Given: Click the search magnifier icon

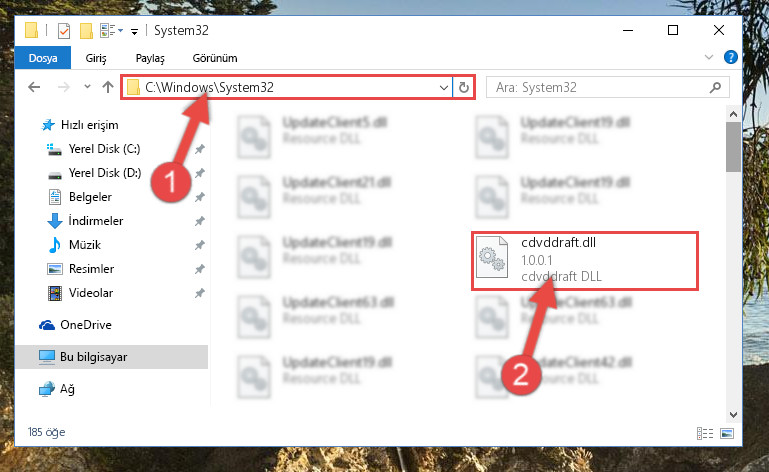Looking at the screenshot, I should tap(715, 88).
